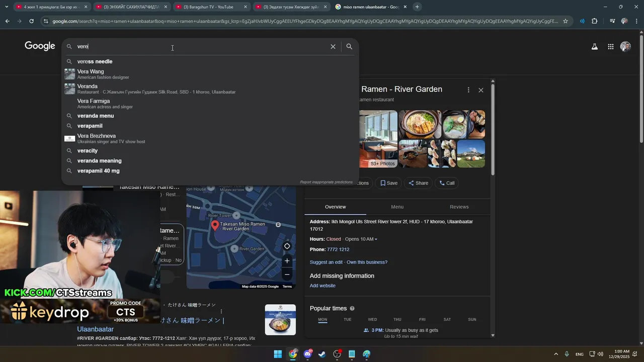Image resolution: width=644 pixels, height=362 pixels.
Task: Clear the search box with the X icon
Action: 333,46
